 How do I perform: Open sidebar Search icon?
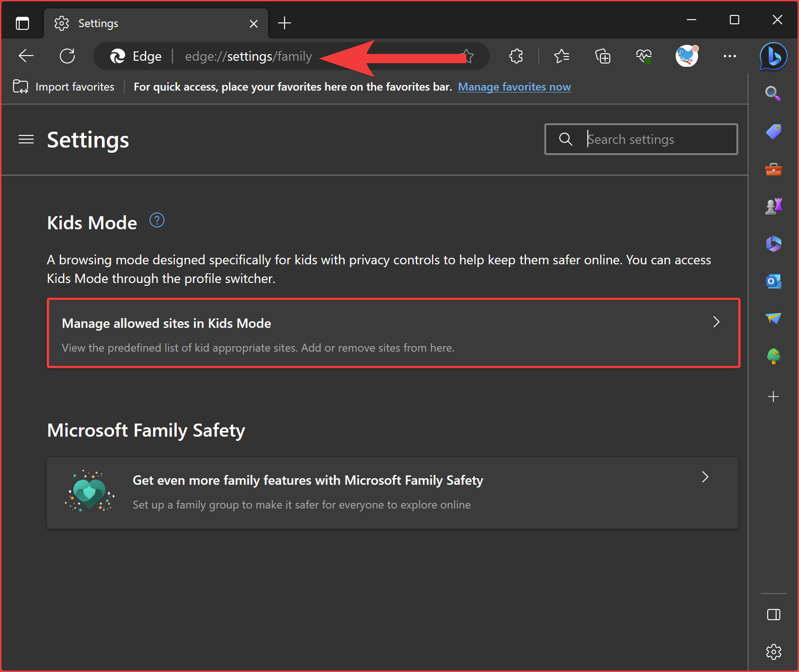[773, 93]
